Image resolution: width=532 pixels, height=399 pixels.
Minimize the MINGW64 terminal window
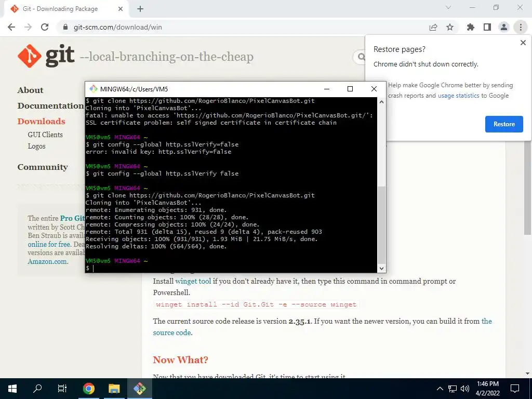coord(327,89)
